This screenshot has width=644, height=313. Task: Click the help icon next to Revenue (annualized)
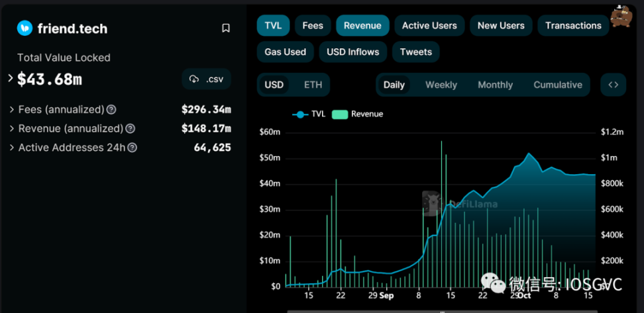(x=131, y=129)
